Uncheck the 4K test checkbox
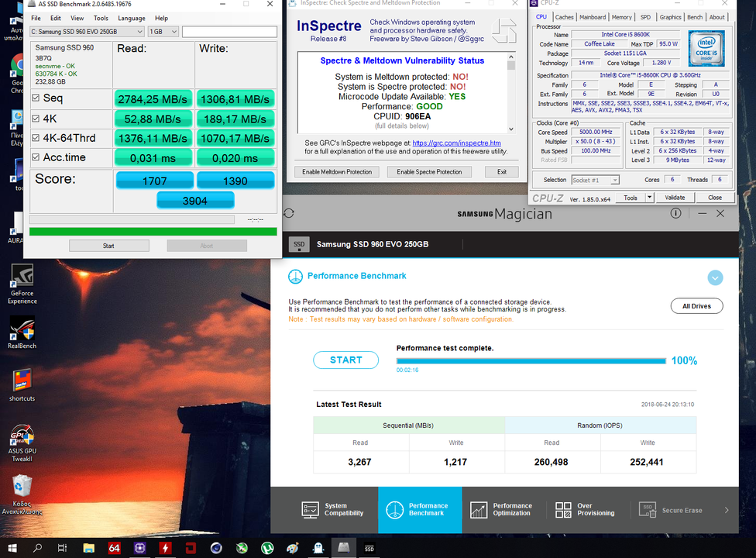756x558 pixels. pyautogui.click(x=36, y=118)
